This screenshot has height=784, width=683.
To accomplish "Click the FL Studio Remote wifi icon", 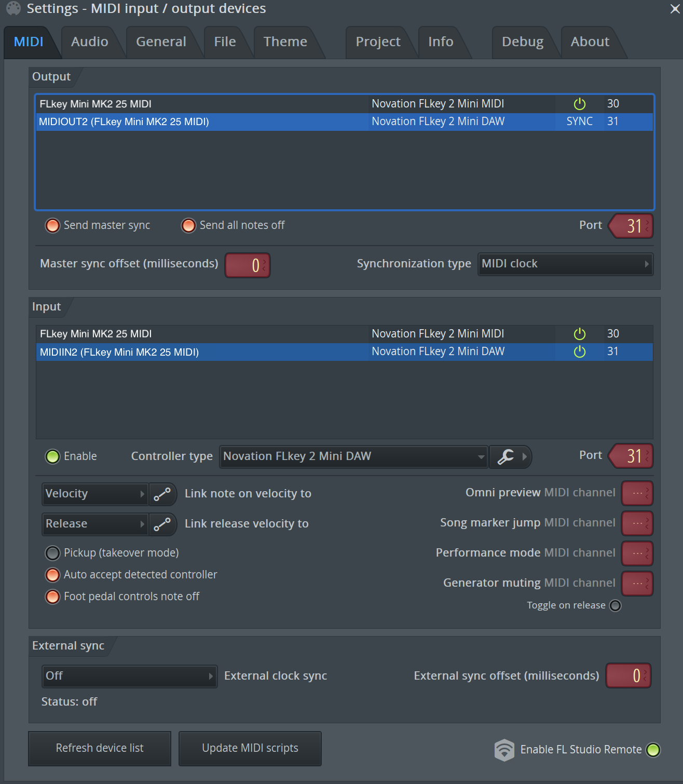I will (x=504, y=750).
